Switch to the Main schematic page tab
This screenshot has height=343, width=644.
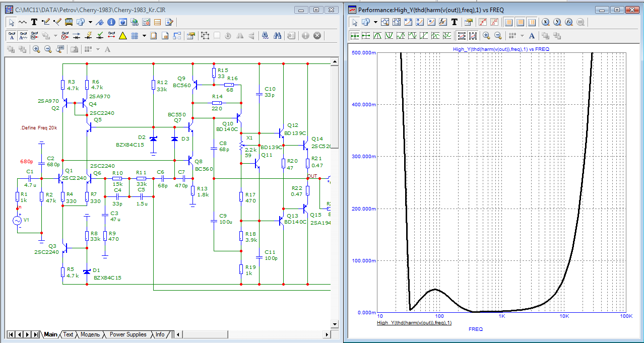pos(50,334)
